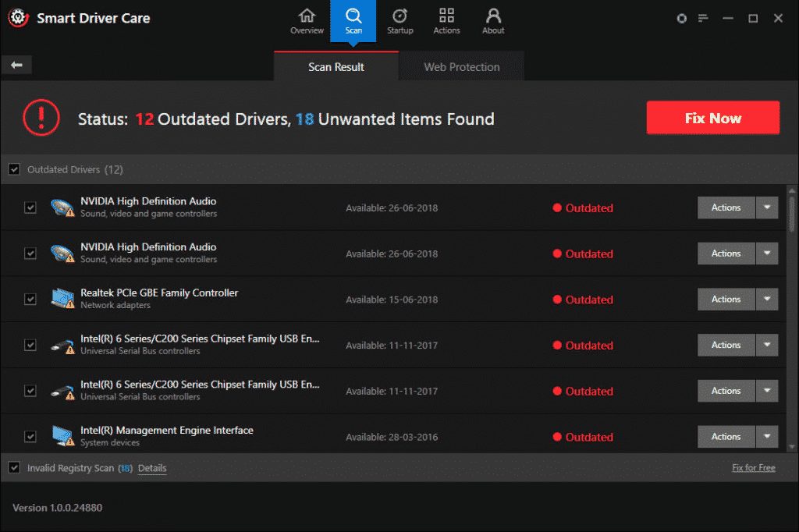Click Actions button for Intel Management Engine
The height and width of the screenshot is (532, 799).
coord(726,437)
